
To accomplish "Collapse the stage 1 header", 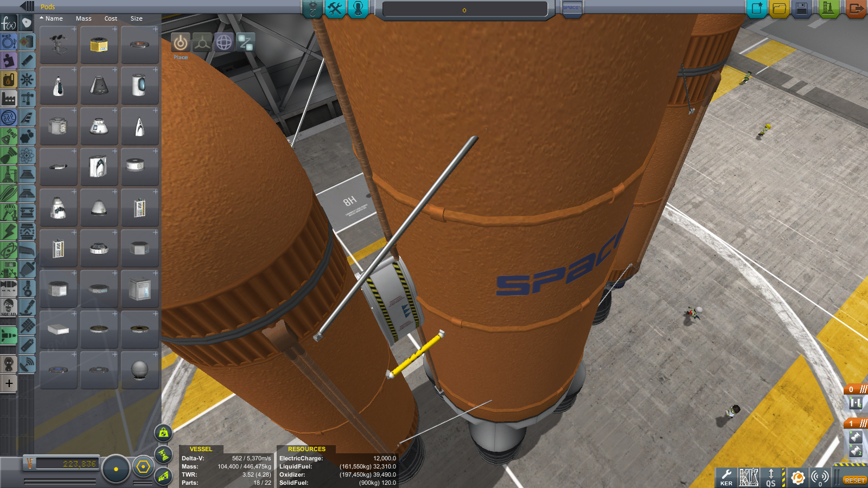I will click(x=856, y=423).
